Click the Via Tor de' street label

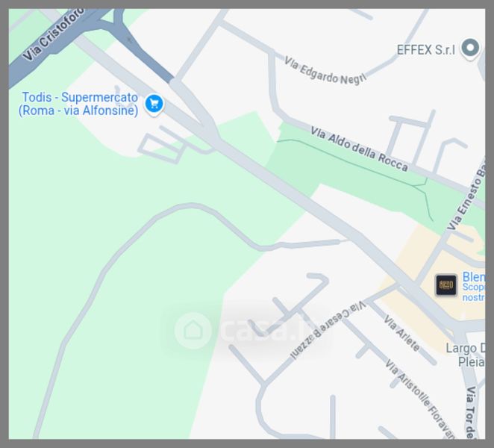[471, 412]
